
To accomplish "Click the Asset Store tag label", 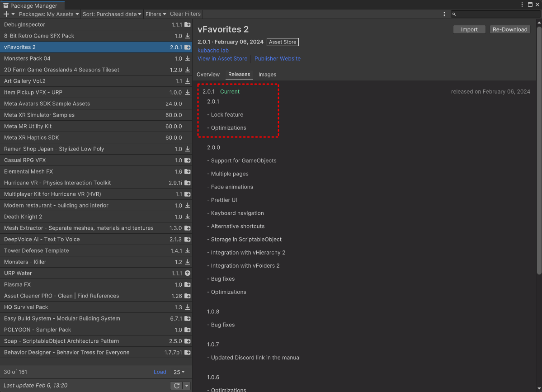I will coord(283,42).
